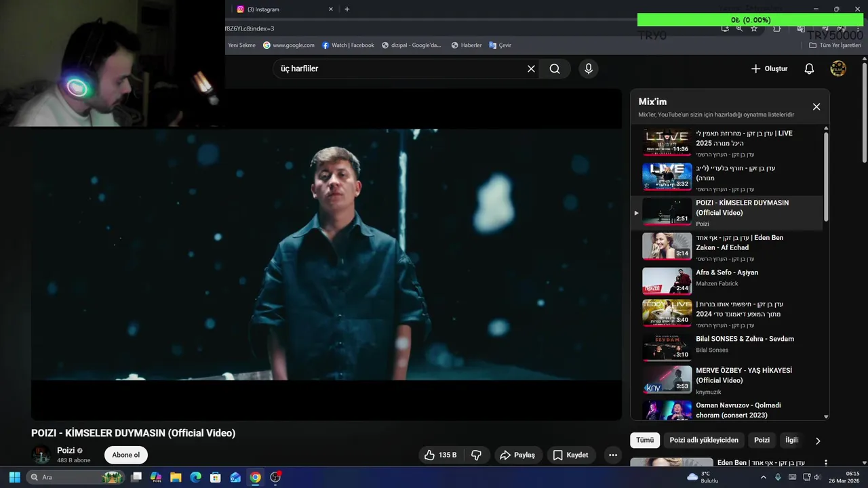
Task: Open dizipal - Google'da bookmark
Action: point(412,45)
